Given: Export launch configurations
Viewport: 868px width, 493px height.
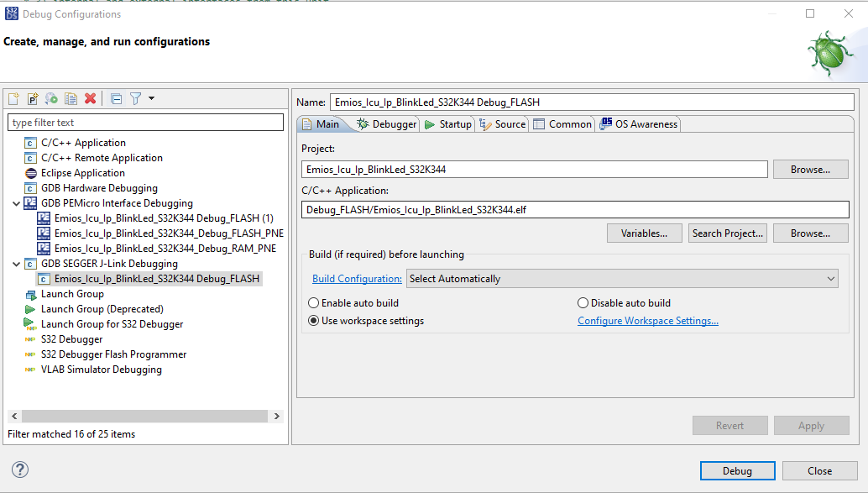Looking at the screenshot, I should (x=51, y=98).
